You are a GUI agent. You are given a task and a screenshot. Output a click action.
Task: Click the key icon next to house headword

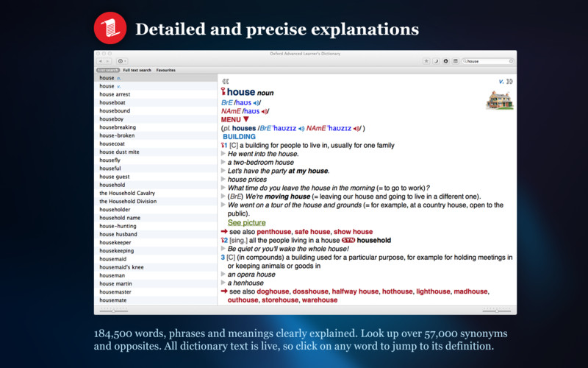coord(223,91)
